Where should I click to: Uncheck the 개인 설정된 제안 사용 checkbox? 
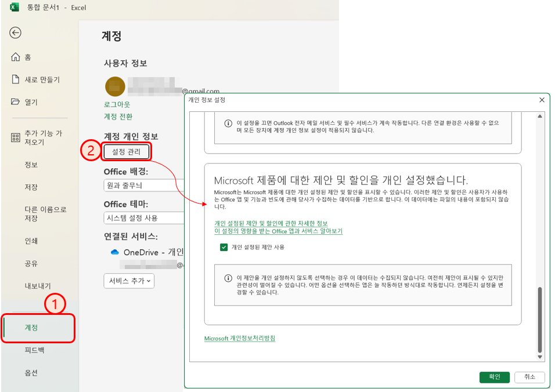click(x=224, y=247)
